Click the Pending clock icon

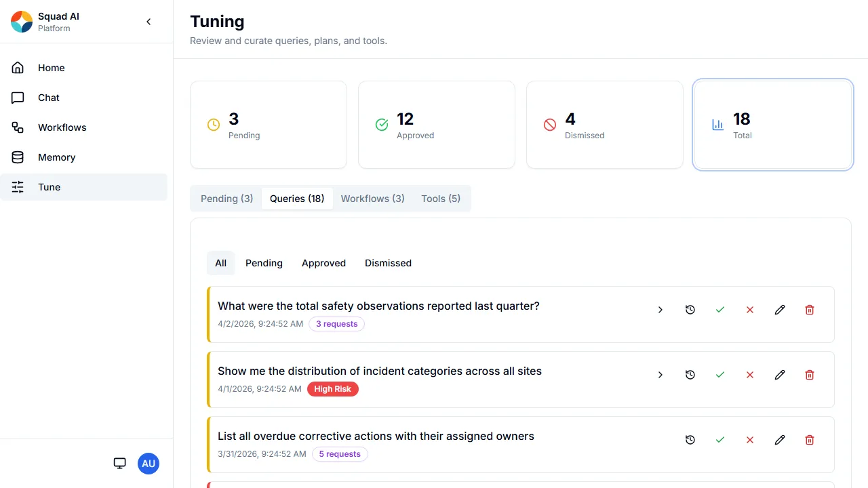214,125
